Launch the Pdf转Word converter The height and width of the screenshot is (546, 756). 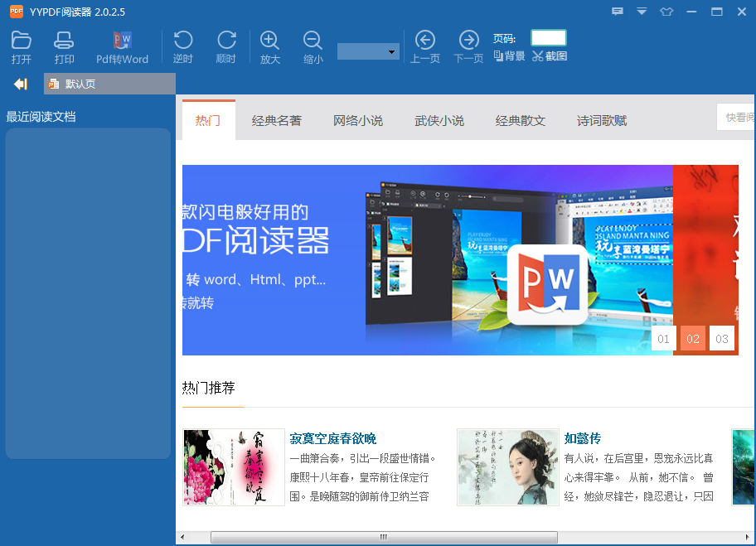pos(122,47)
